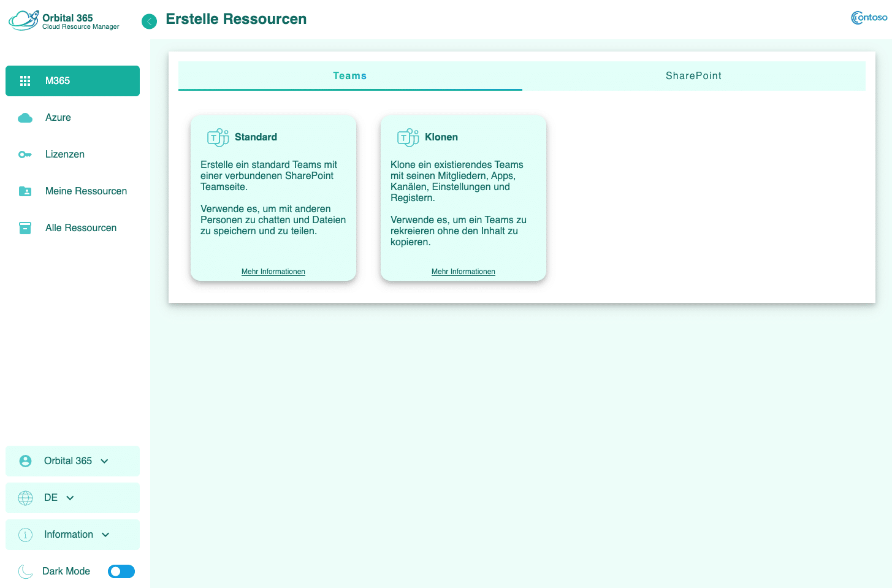Open Mehr Informationen link on Standard card

coord(273,272)
